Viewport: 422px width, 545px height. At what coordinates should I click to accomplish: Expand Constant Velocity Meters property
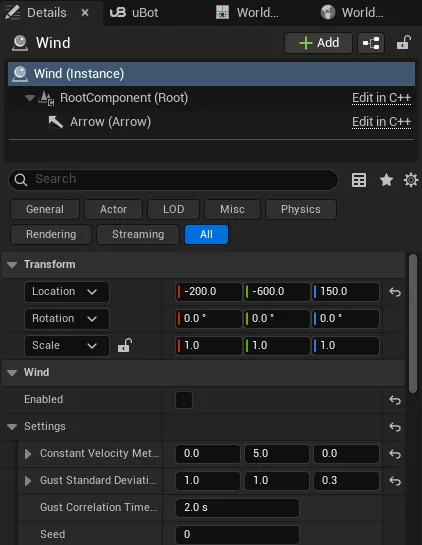pyautogui.click(x=28, y=454)
